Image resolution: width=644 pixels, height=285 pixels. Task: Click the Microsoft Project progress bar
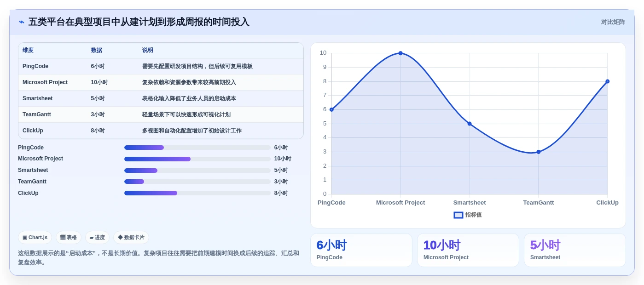click(197, 159)
